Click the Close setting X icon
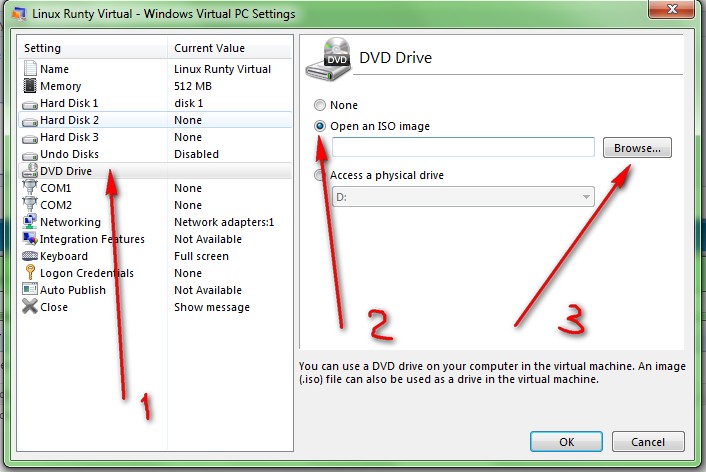Screen dimensions: 706x472 pos(30,306)
